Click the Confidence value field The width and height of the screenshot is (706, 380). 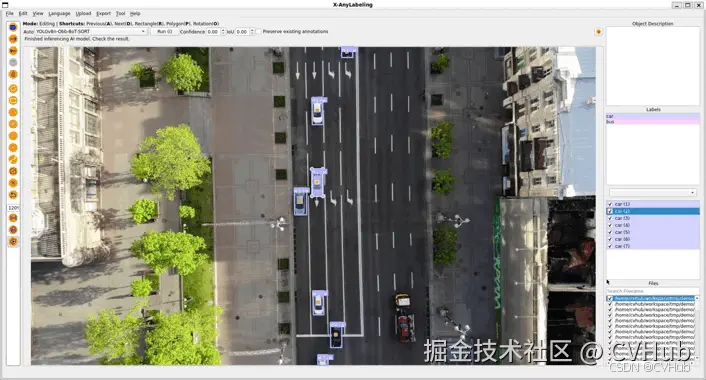(x=213, y=32)
